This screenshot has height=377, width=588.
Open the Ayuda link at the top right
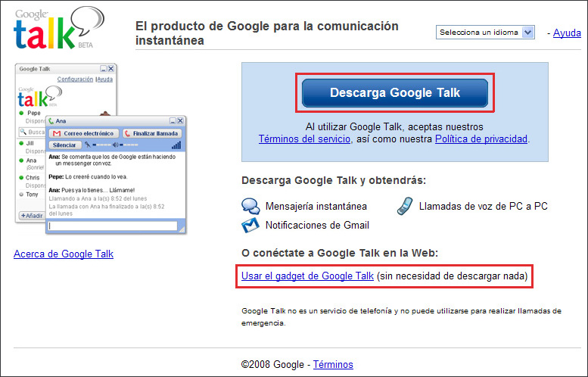pyautogui.click(x=567, y=33)
